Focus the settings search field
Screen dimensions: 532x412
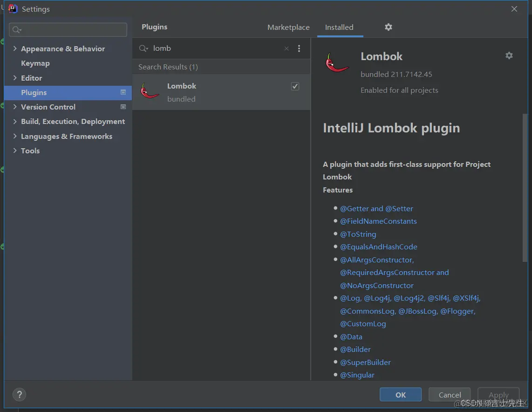pos(68,30)
